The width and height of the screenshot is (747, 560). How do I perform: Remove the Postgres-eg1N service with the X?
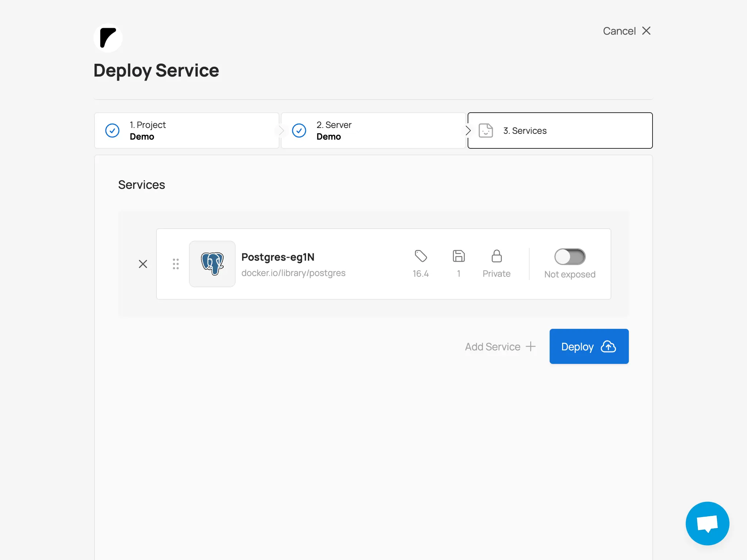143,264
